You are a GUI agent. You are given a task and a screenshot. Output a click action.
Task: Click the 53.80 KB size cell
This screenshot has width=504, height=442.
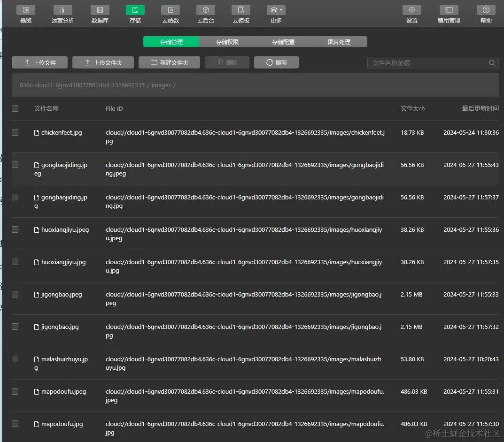(412, 359)
